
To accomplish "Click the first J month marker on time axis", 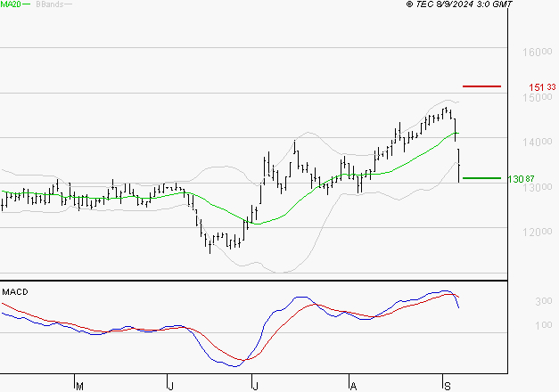I will [x=171, y=386].
